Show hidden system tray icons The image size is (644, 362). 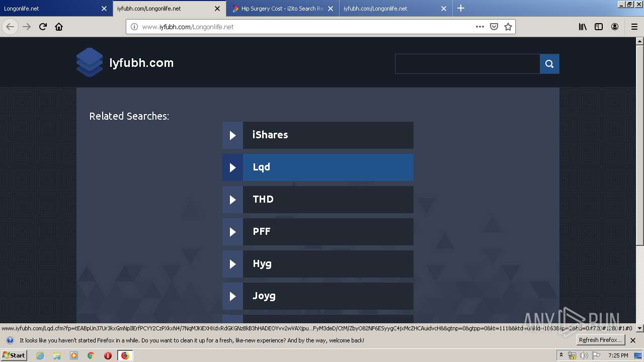[x=561, y=355]
